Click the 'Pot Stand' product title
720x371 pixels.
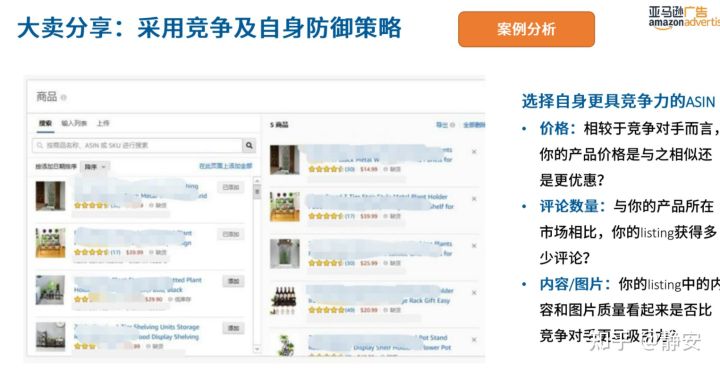pyautogui.click(x=433, y=337)
